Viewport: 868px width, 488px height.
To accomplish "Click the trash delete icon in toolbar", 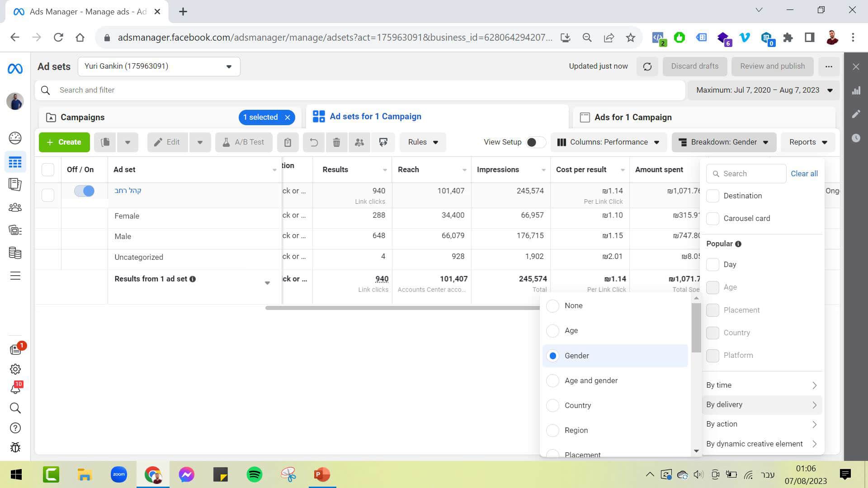I will pyautogui.click(x=336, y=142).
